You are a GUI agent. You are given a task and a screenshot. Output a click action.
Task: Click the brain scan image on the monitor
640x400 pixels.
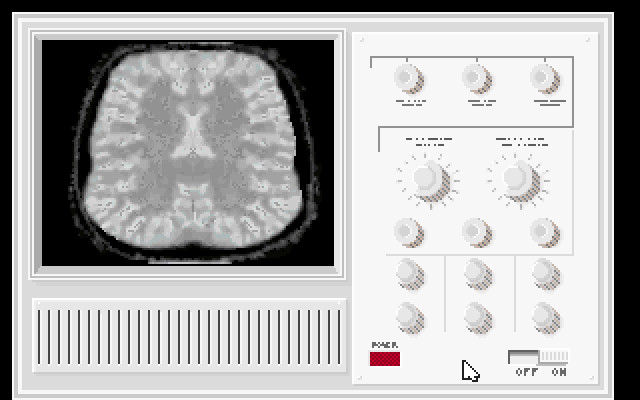(196, 148)
